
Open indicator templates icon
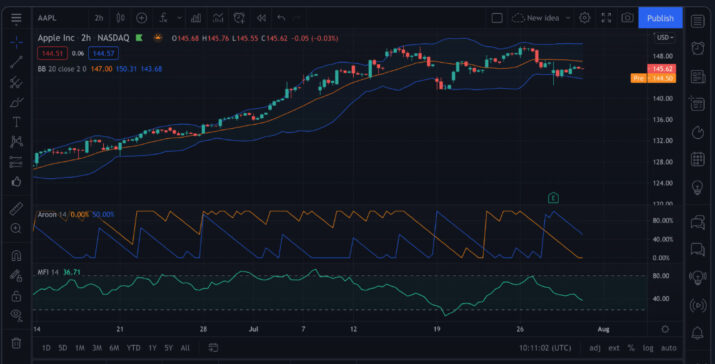point(218,18)
